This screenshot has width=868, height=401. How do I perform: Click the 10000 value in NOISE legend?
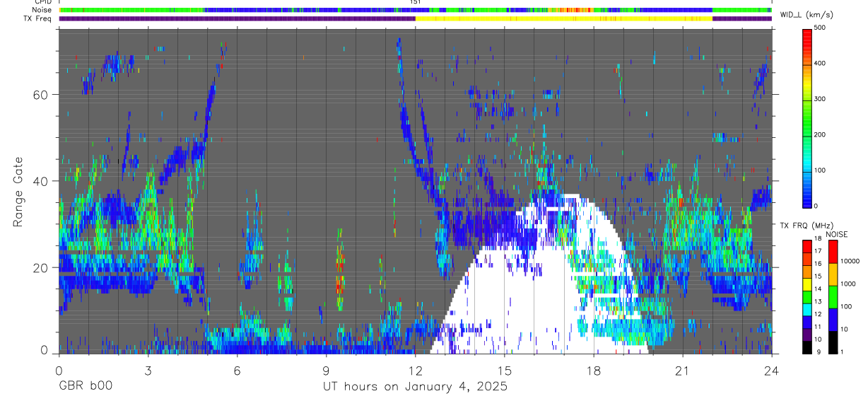point(849,261)
